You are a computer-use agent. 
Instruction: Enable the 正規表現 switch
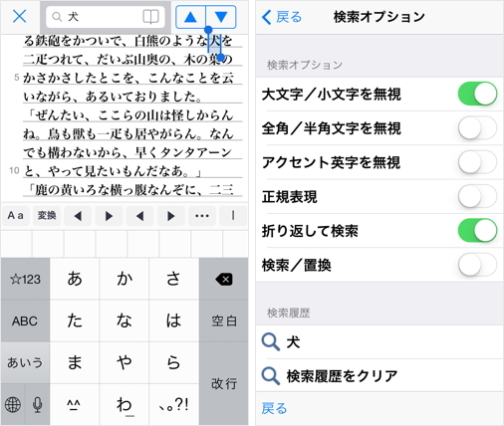[x=477, y=196]
